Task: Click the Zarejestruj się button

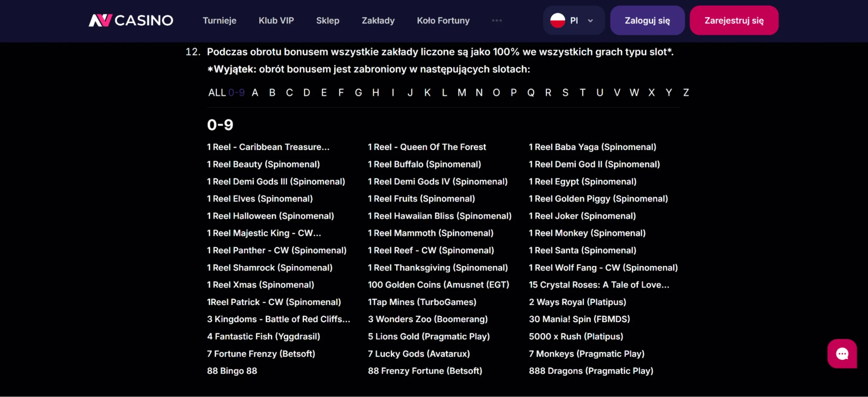Action: [734, 20]
